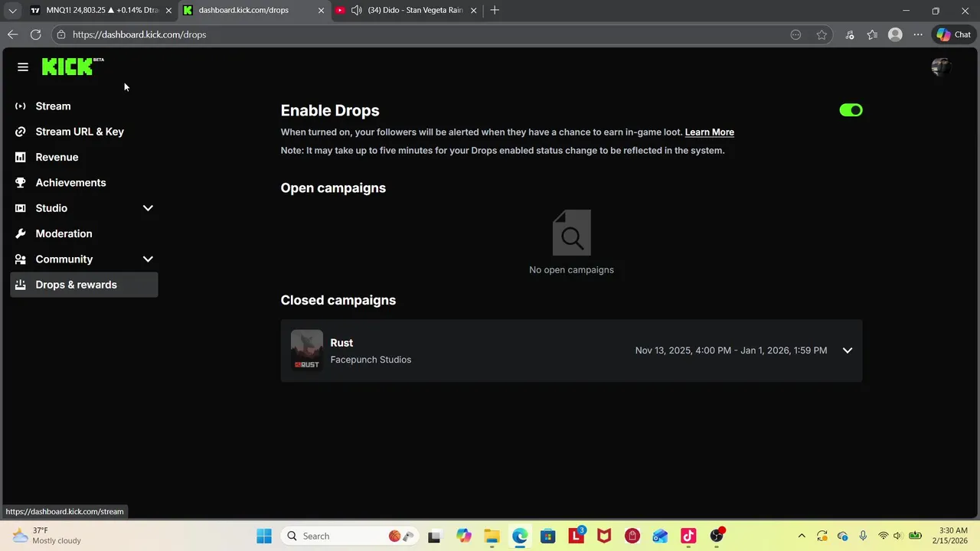Screen dimensions: 980x551
Task: Click the Stream URL & Key link icon
Action: (21, 132)
